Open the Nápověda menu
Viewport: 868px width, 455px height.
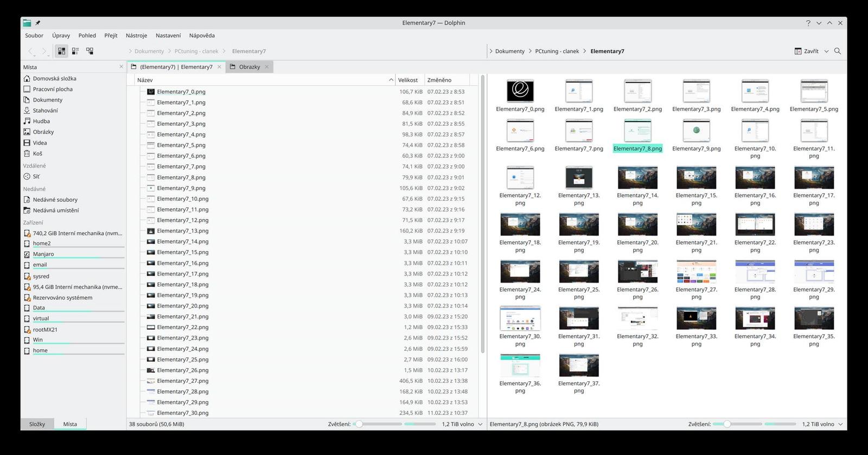202,35
